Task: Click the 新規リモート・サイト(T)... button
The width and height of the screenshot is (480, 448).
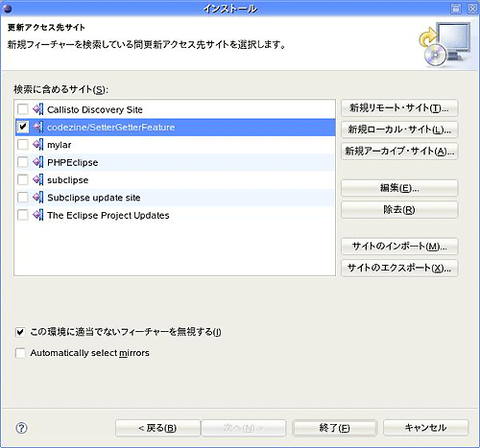Action: (399, 108)
